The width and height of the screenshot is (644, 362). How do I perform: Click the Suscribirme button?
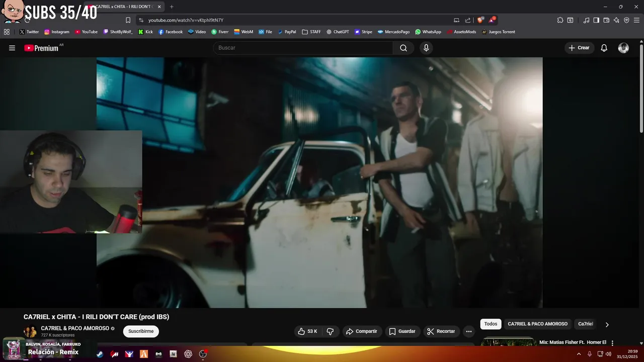(141, 331)
